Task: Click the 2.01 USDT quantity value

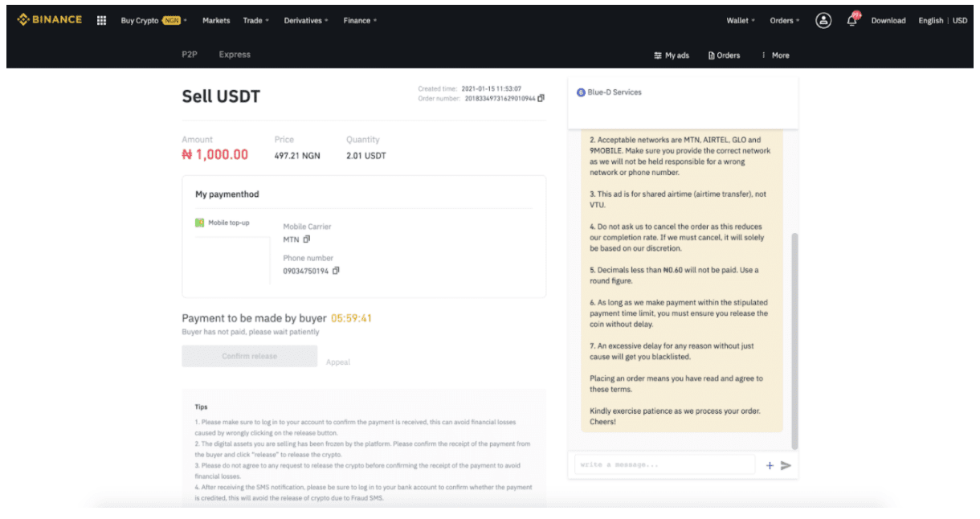Action: click(366, 156)
